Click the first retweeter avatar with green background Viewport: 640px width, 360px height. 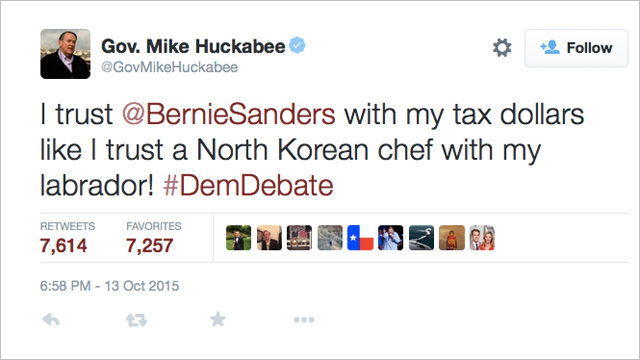point(239,238)
